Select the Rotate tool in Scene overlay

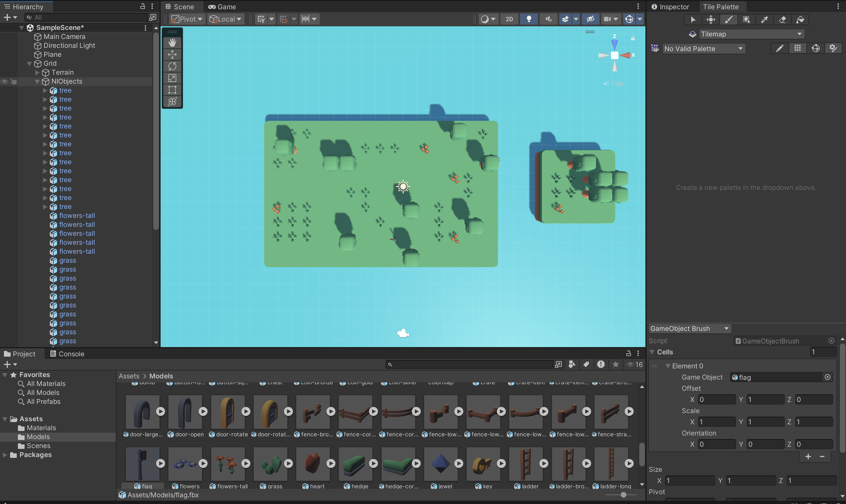[x=172, y=66]
